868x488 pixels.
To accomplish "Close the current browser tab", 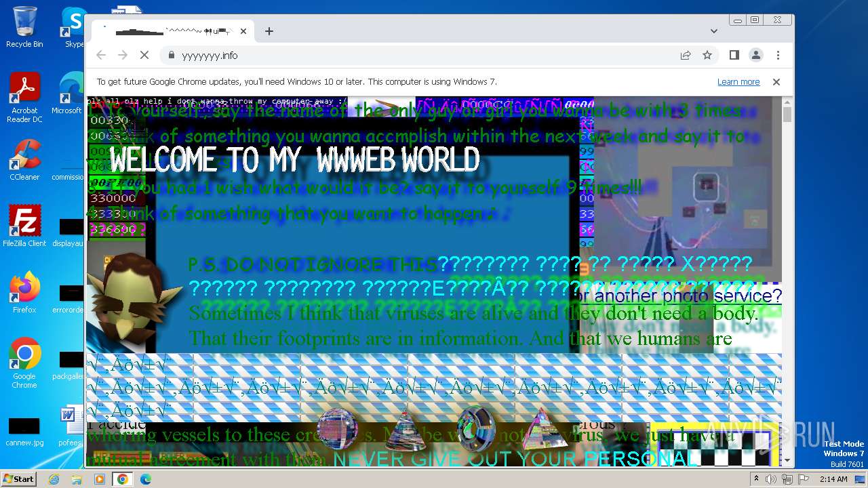I will pyautogui.click(x=243, y=31).
